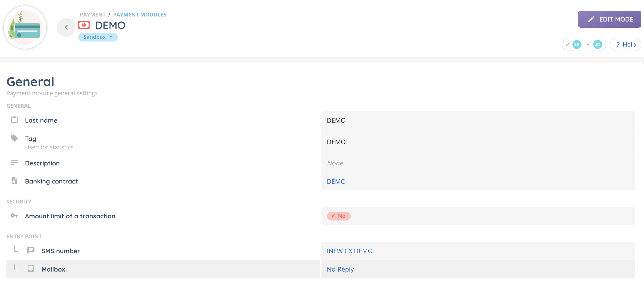Open the DEMO banking contract link

[336, 181]
